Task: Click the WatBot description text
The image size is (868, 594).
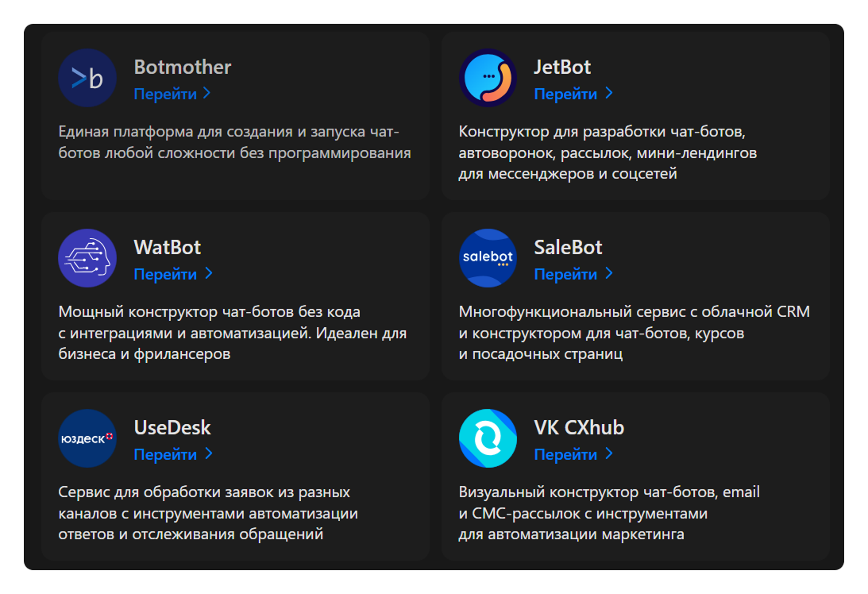Action: click(233, 333)
